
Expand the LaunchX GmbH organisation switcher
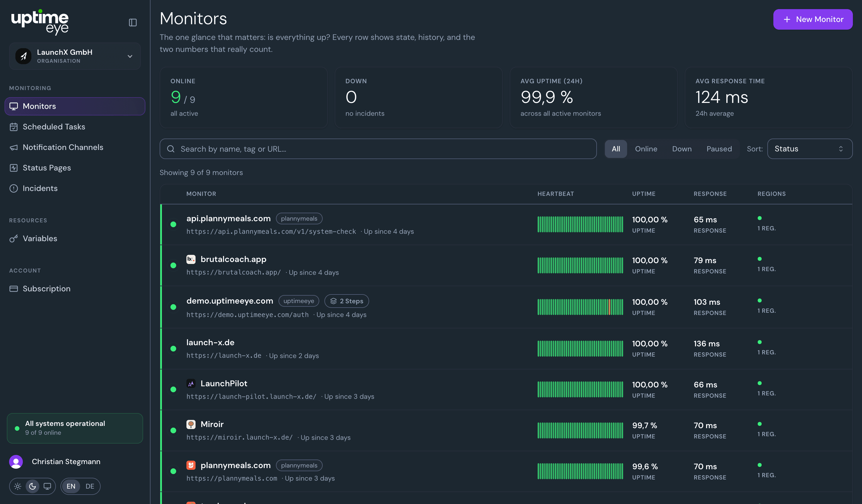pos(75,56)
